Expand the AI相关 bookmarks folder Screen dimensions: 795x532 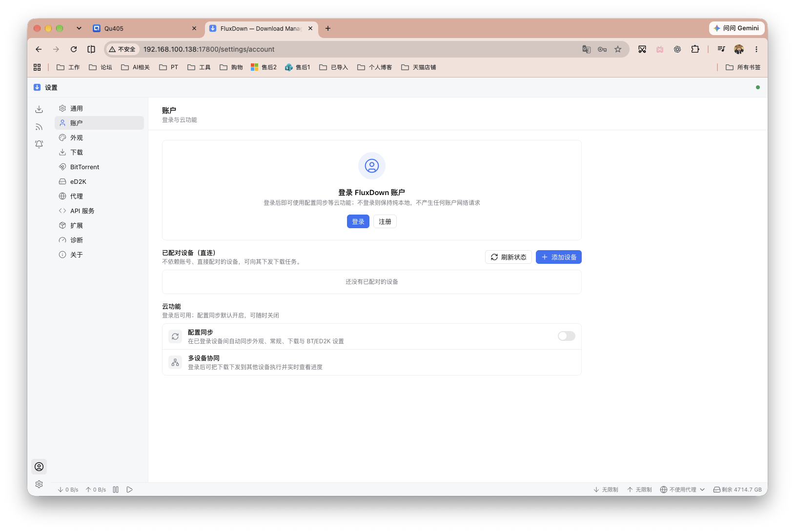tap(135, 67)
